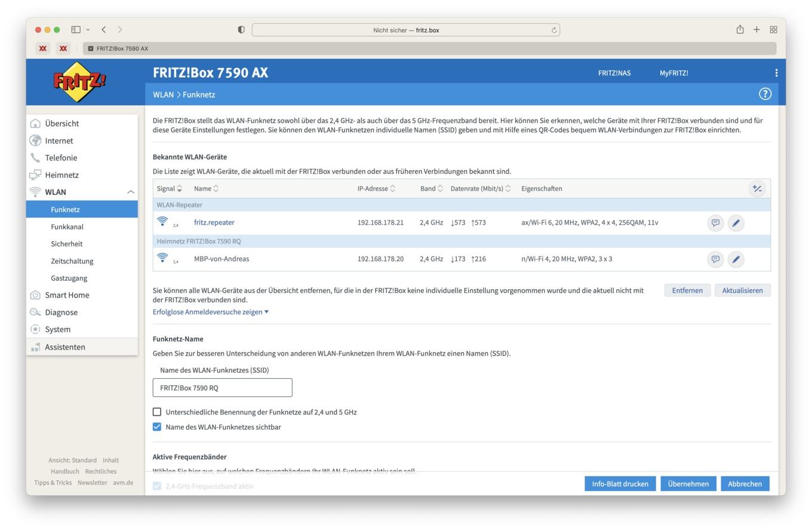Open Telefonie menu in sidebar
This screenshot has width=812, height=530.
(82, 158)
